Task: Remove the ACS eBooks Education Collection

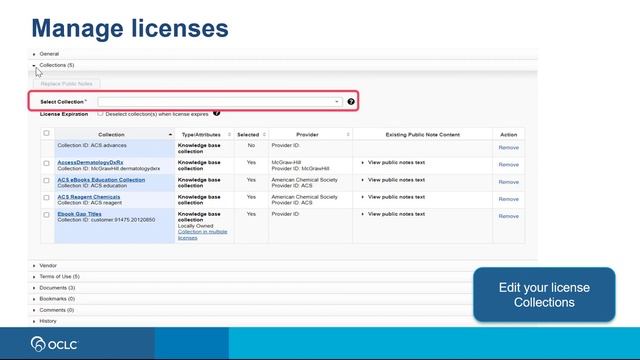Action: click(x=509, y=182)
